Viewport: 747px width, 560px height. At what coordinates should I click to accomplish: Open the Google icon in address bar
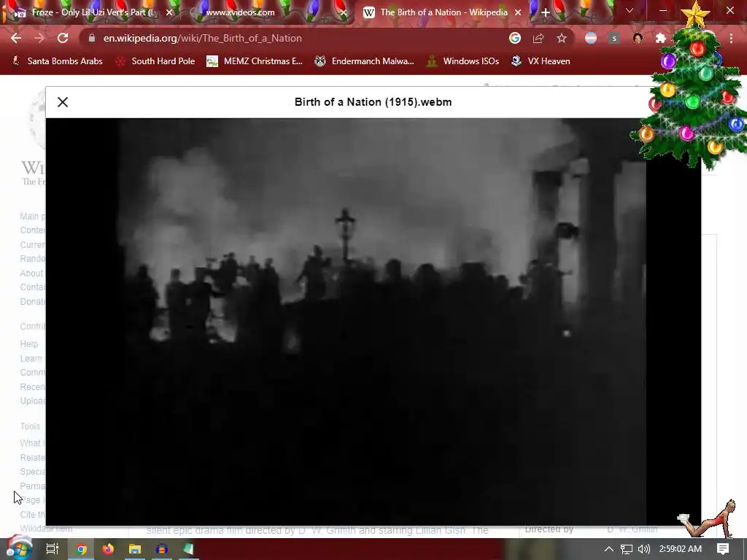[x=514, y=38]
